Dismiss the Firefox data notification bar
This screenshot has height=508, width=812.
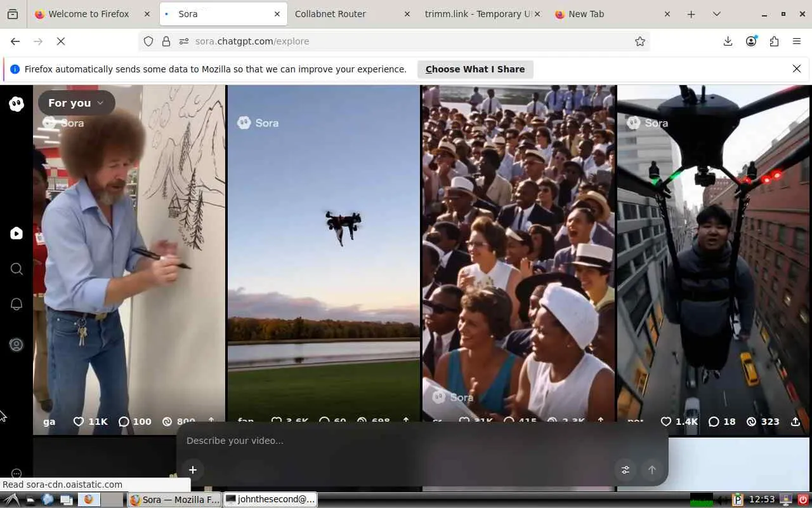click(x=797, y=69)
